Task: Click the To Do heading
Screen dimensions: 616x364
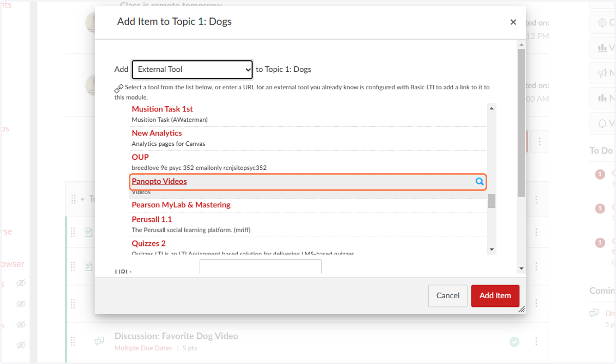Action: 601,150
